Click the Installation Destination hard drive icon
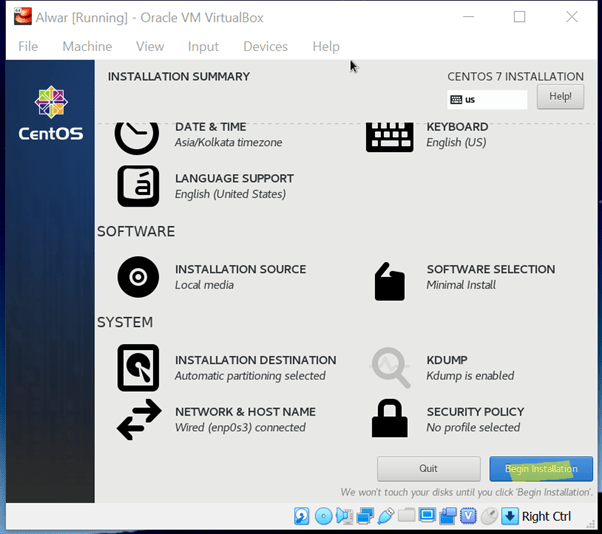Viewport: 602px width, 534px height. pyautogui.click(x=138, y=367)
